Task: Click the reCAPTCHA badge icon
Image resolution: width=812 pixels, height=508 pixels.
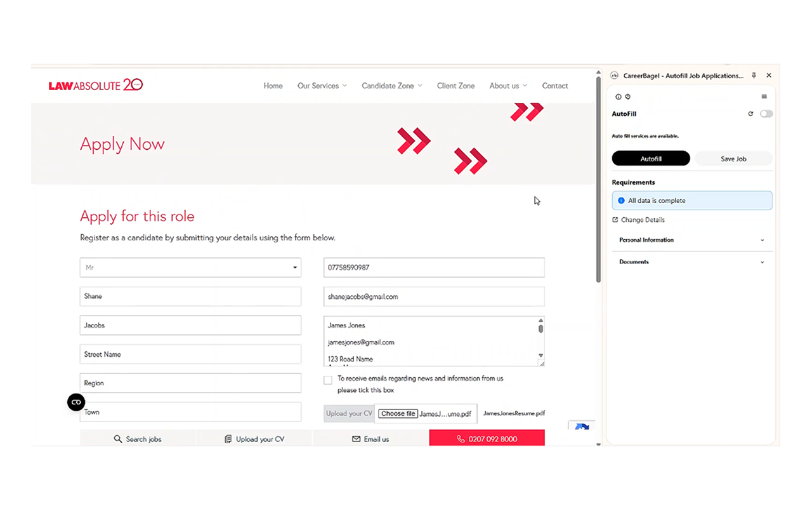Action: coord(582,427)
